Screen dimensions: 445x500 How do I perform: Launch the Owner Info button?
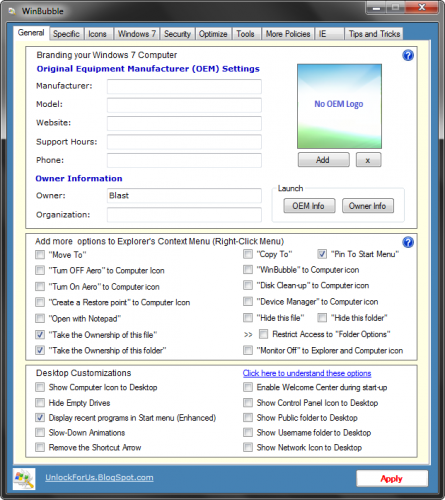(367, 206)
